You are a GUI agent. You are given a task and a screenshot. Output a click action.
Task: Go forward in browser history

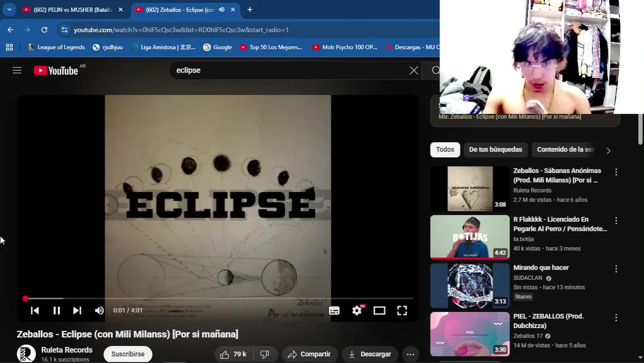pyautogui.click(x=27, y=30)
